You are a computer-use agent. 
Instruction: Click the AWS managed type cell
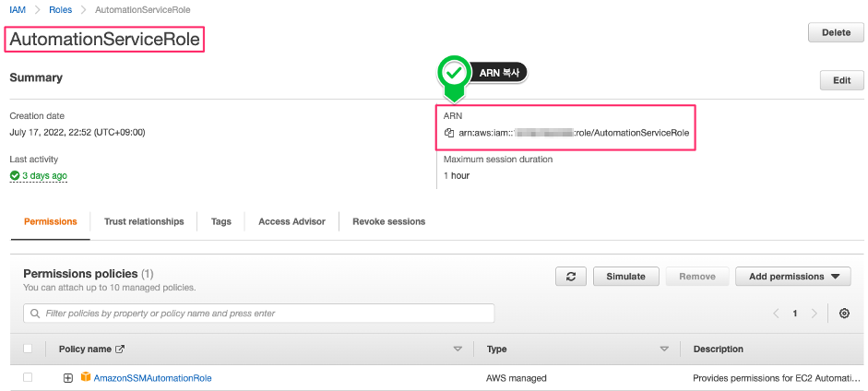[x=517, y=378]
